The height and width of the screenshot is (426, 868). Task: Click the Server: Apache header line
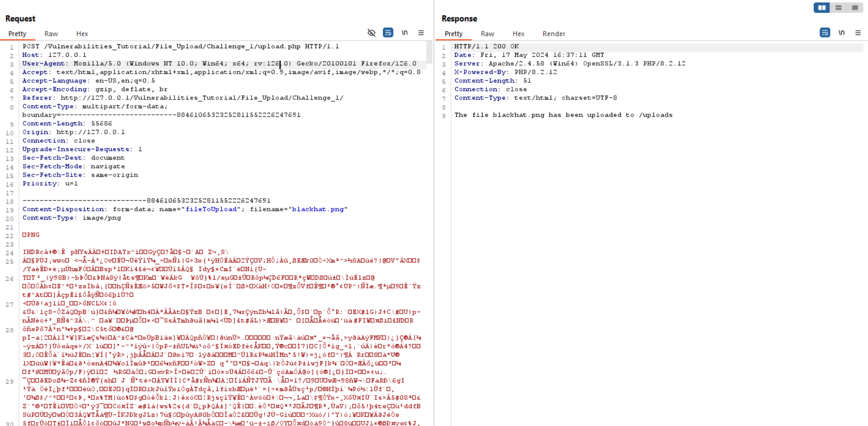pyautogui.click(x=570, y=64)
